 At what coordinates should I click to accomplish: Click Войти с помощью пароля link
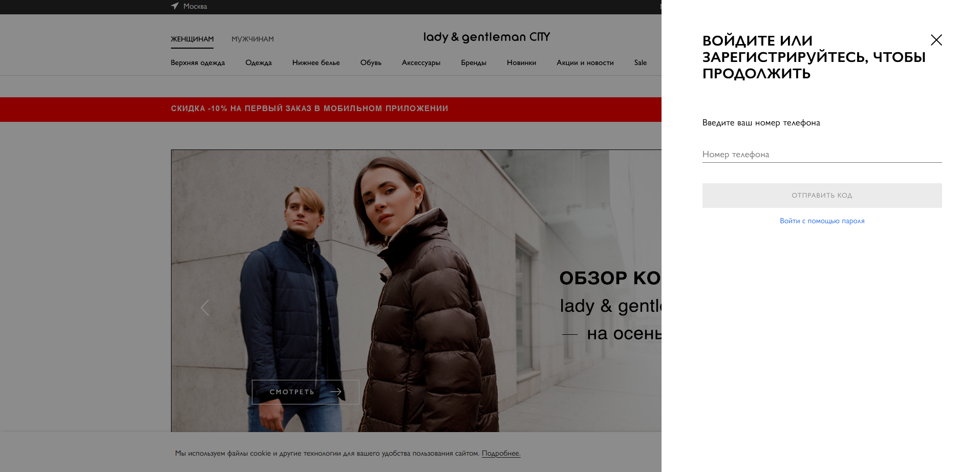[x=822, y=221]
